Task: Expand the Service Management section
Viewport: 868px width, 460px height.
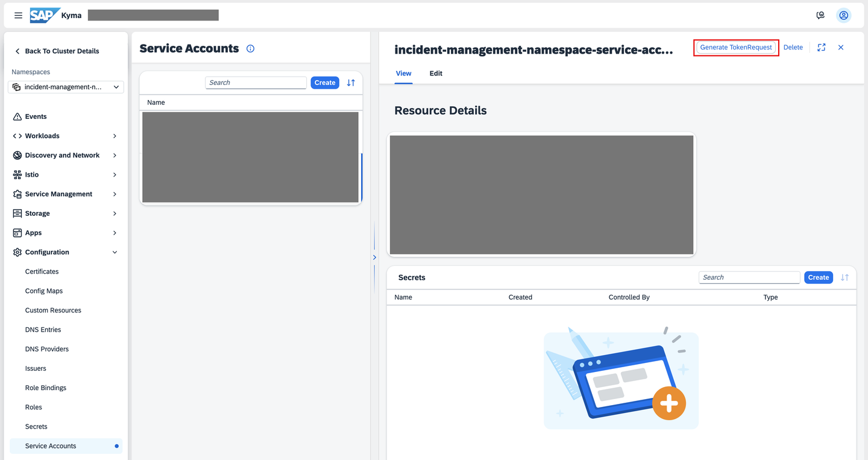Action: coord(115,194)
